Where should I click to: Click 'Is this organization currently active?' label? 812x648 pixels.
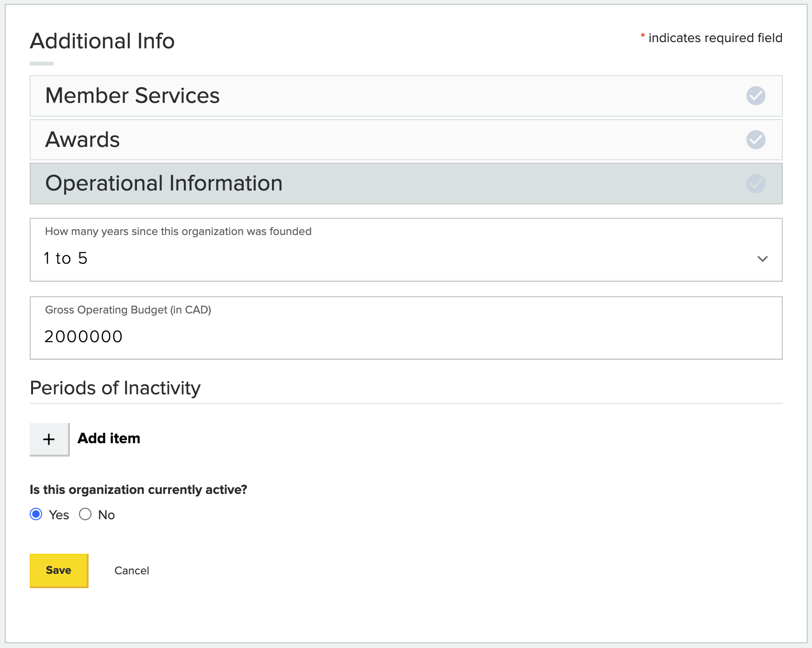click(138, 490)
